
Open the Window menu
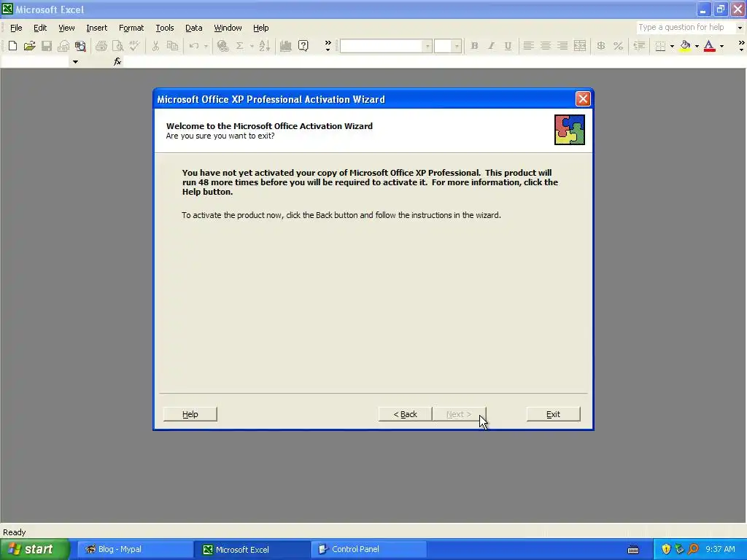tap(228, 28)
